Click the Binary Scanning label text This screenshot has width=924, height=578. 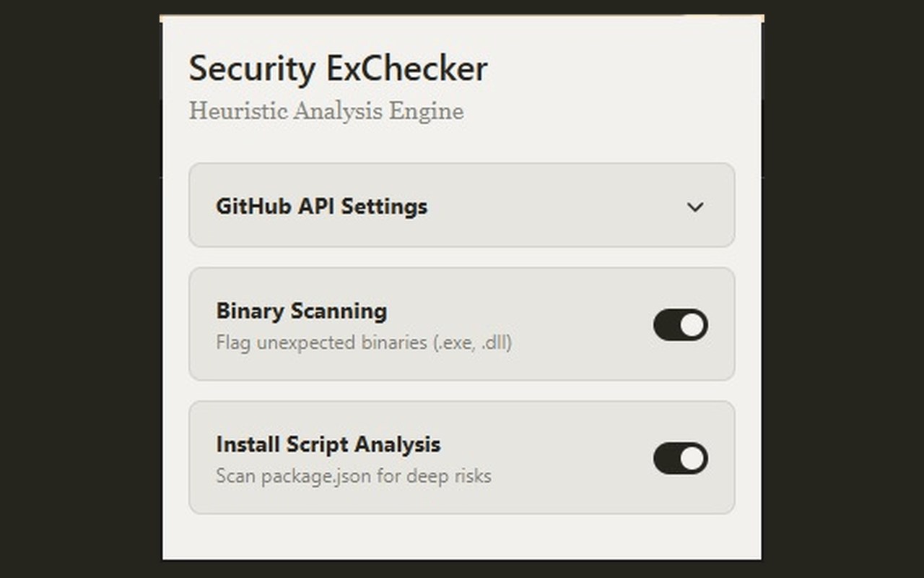point(302,311)
